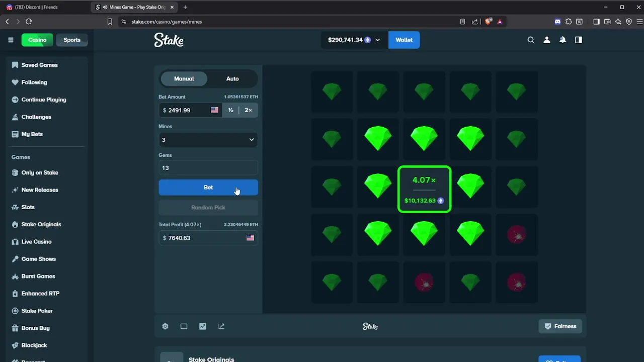This screenshot has width=644, height=362.
Task: Click the Stake logo in header
Action: tap(169, 40)
